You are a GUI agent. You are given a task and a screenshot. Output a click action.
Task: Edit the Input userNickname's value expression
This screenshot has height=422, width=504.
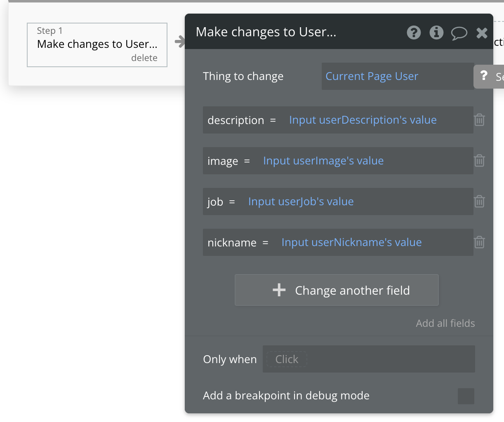coord(351,242)
